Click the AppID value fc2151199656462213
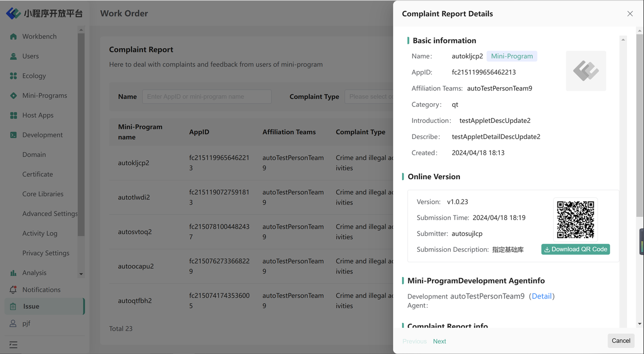Viewport: 644px width, 354px height. 484,72
